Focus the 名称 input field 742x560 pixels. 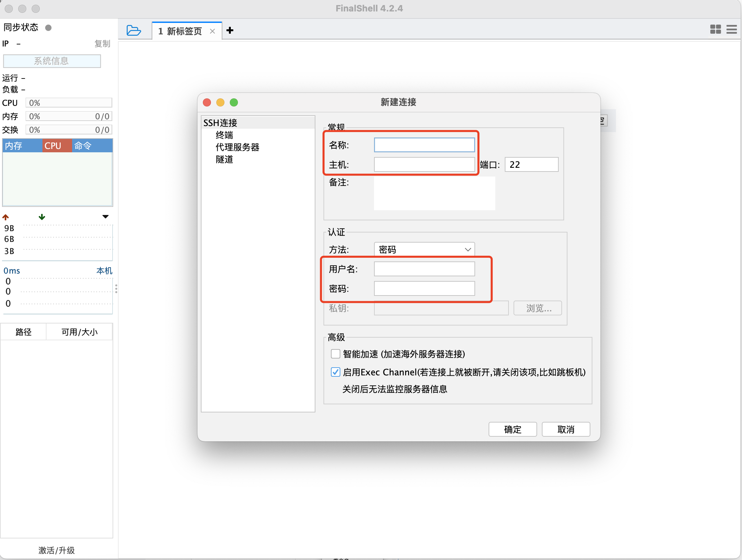pyautogui.click(x=424, y=145)
